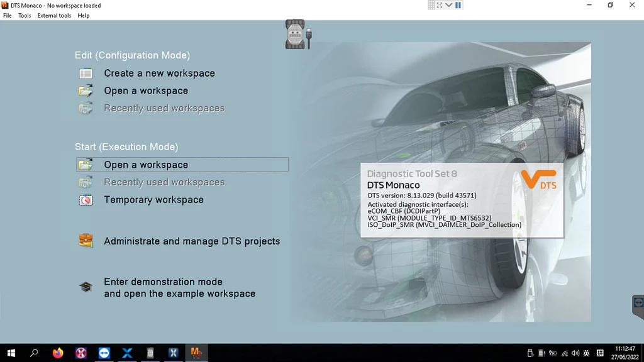Click the Diagnostic Tool Set 8 heading
The width and height of the screenshot is (644, 362).
pos(412,173)
